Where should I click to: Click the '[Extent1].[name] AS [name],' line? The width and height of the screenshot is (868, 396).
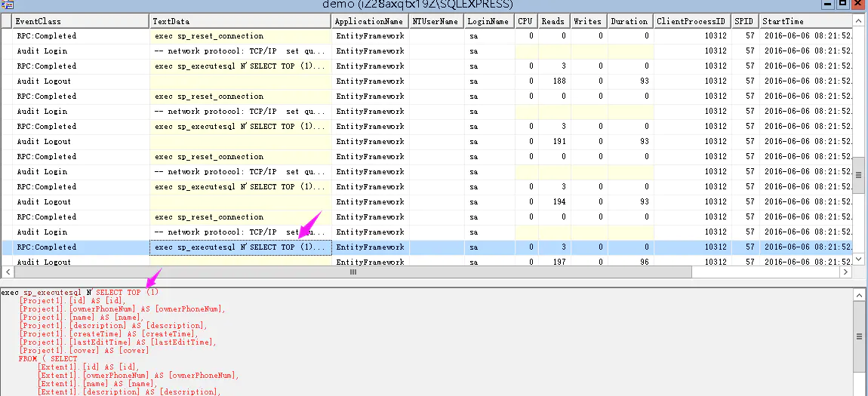coord(97,383)
